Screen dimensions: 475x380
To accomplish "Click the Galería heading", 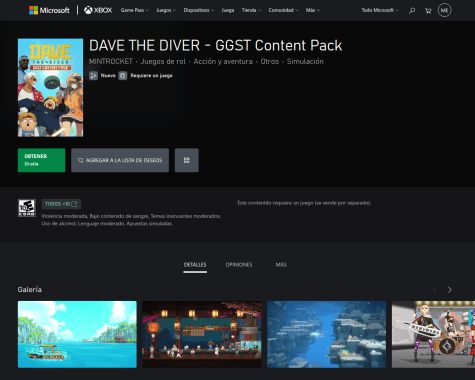I will pyautogui.click(x=30, y=290).
